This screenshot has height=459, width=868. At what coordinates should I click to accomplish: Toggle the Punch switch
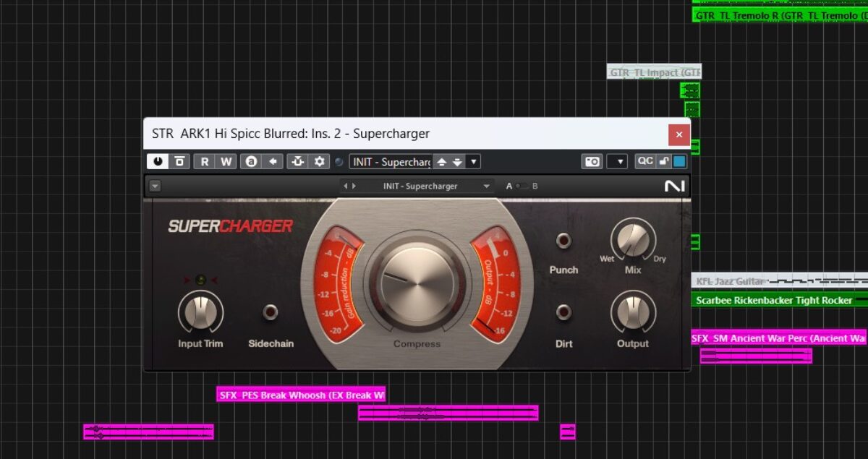(563, 241)
